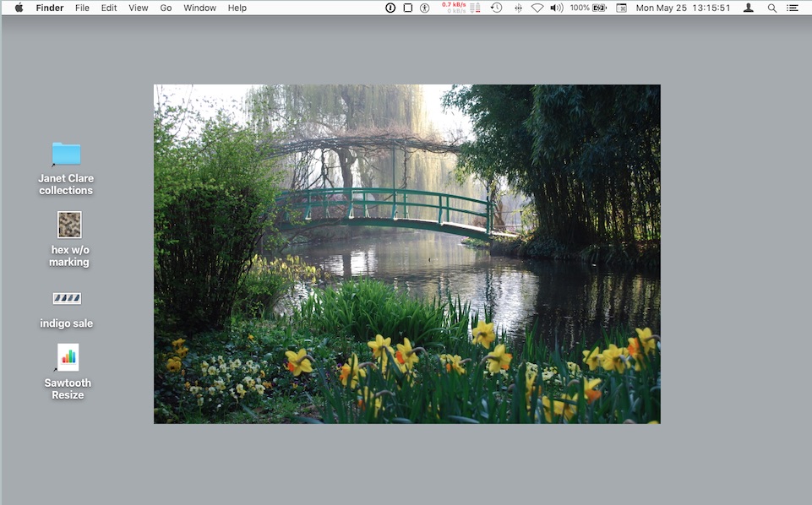Open the Finder application menu

(50, 8)
